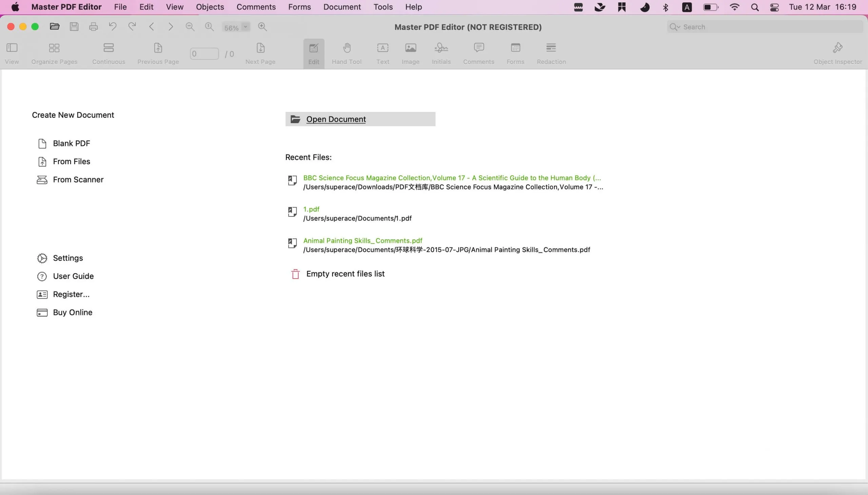Open BBC Science Focus Magazine recent file
This screenshot has width=868, height=495.
pos(452,178)
